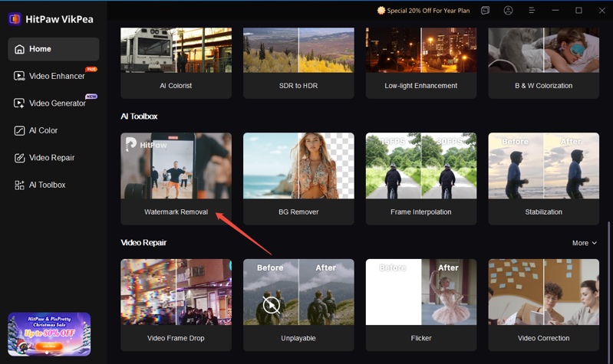Open the BG Remover thumbnail
This screenshot has height=364, width=613.
click(x=298, y=166)
